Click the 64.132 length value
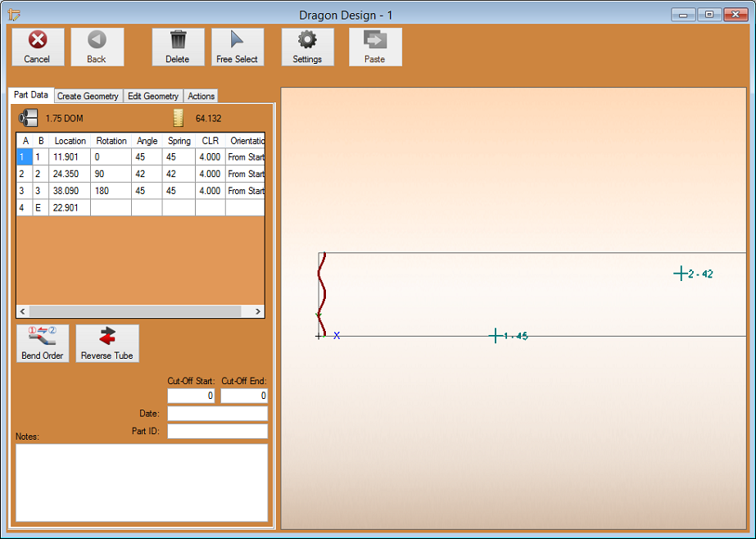 (x=208, y=119)
